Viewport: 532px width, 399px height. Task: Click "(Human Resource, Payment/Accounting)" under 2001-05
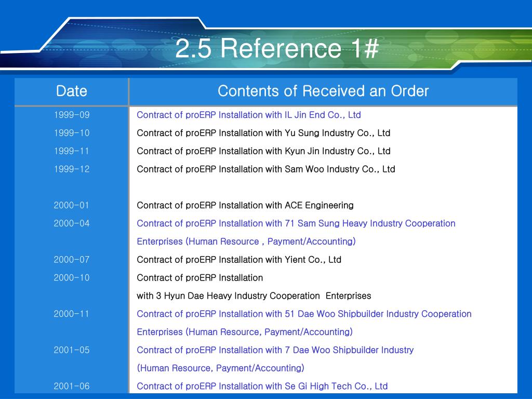click(220, 368)
